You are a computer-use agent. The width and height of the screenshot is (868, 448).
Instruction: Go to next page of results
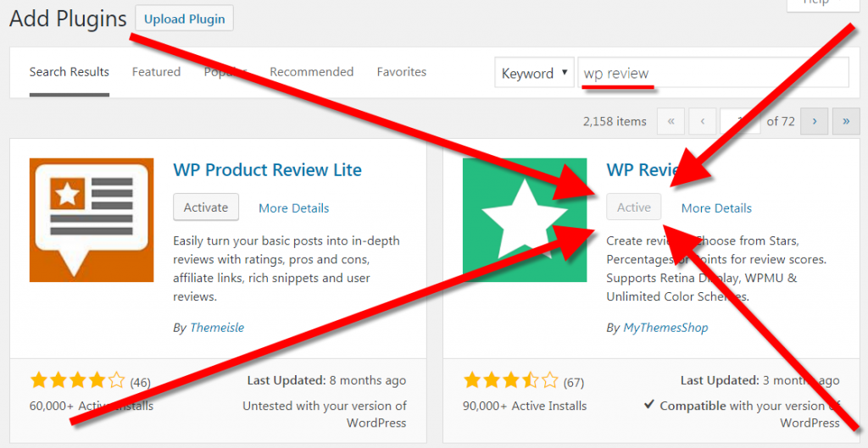[815, 121]
